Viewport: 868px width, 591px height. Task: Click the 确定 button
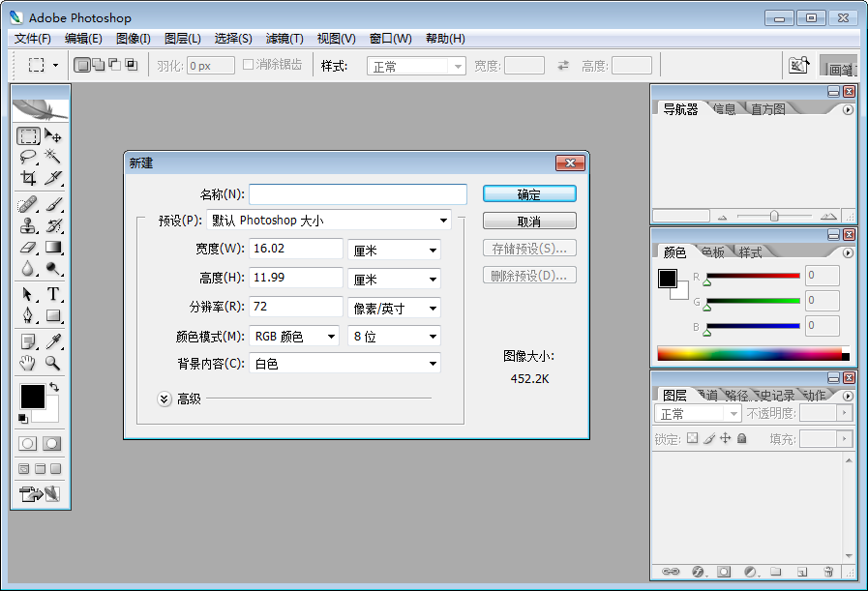tap(529, 193)
